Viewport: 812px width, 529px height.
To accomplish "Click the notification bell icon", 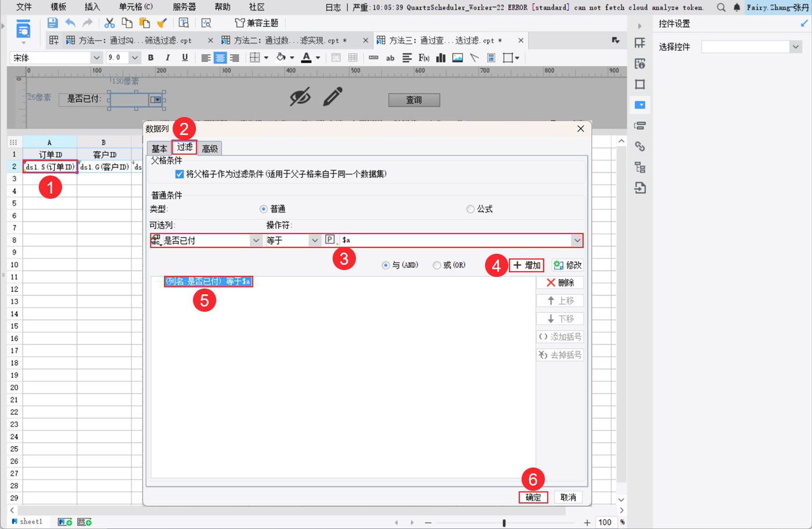I will pos(737,7).
